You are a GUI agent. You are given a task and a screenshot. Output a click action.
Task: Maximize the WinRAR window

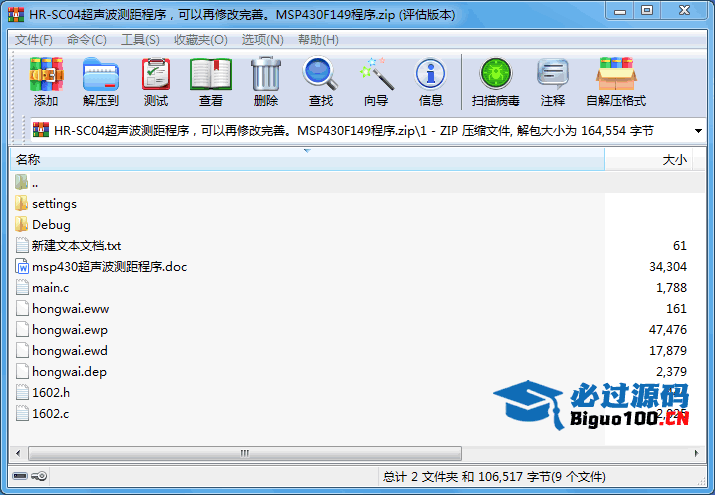coord(647,11)
